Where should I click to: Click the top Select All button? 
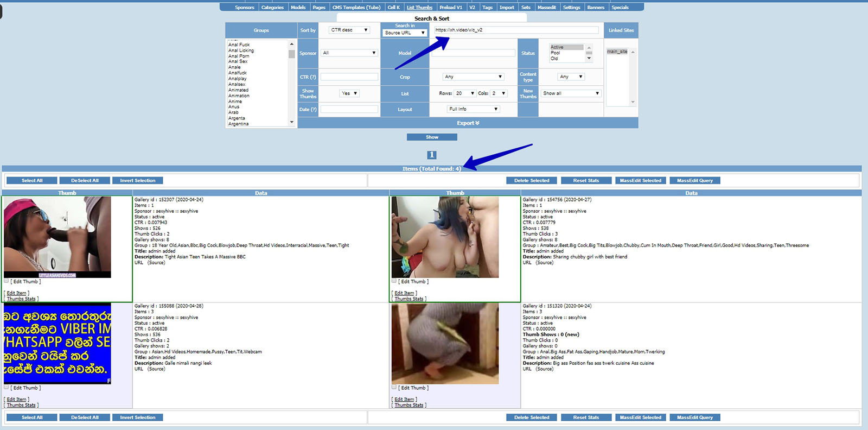click(32, 181)
